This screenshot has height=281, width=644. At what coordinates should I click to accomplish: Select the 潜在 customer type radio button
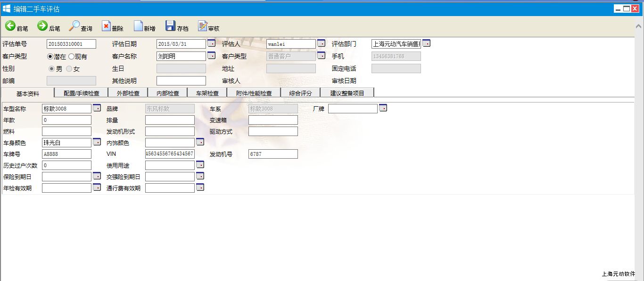[50, 57]
